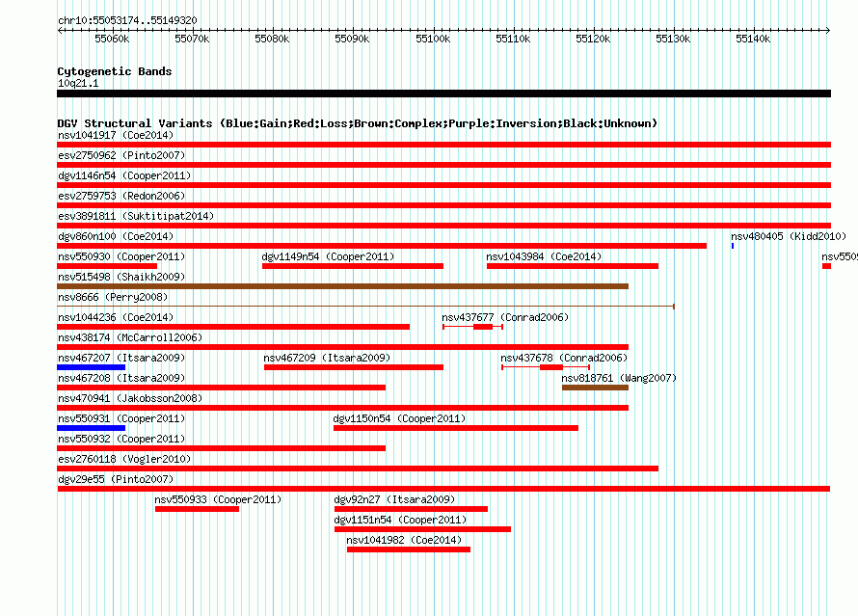Click the 55130k ruler label
Viewport: 858px width, 616px height.
tap(673, 39)
